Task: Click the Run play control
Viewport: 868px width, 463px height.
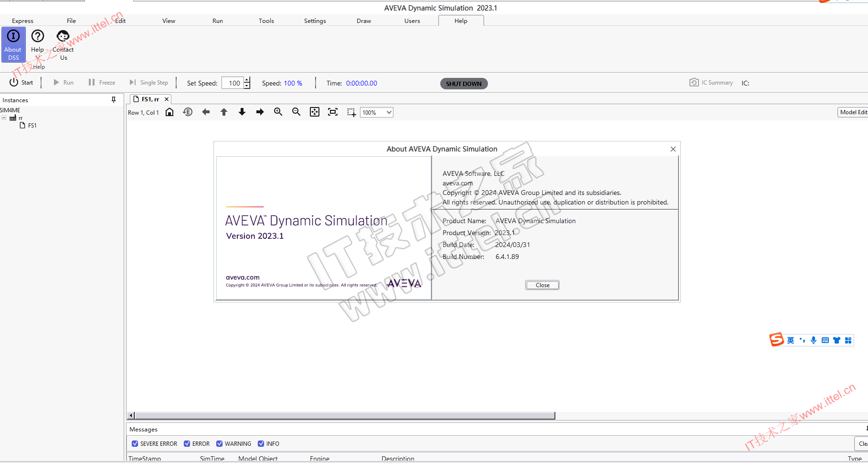Action: [63, 82]
